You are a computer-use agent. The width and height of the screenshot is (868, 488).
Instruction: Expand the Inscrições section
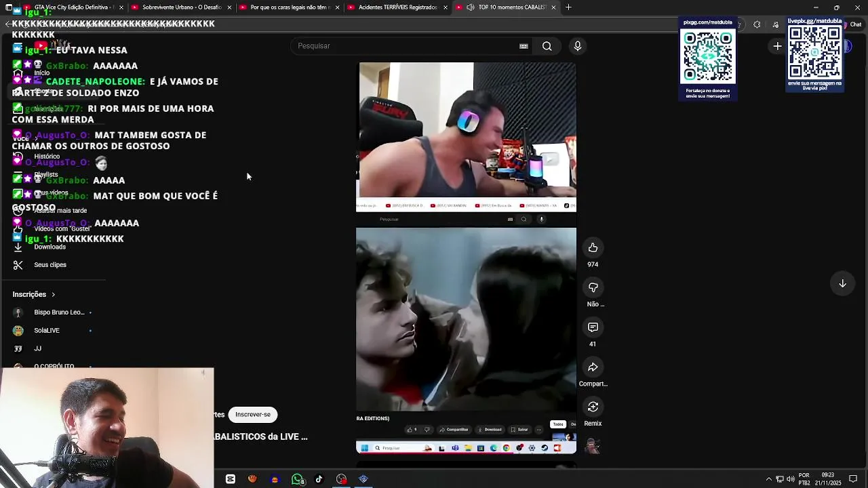pos(34,294)
